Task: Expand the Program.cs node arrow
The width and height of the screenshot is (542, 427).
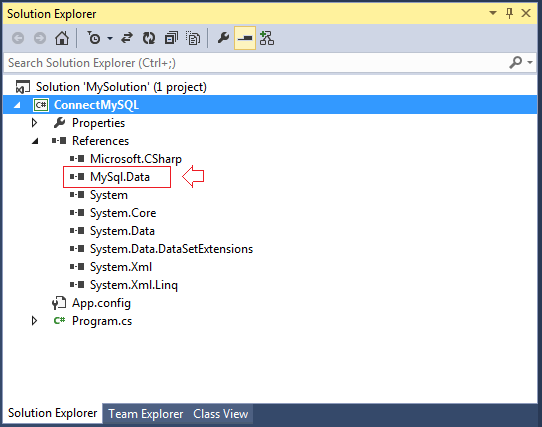Action: (x=34, y=321)
